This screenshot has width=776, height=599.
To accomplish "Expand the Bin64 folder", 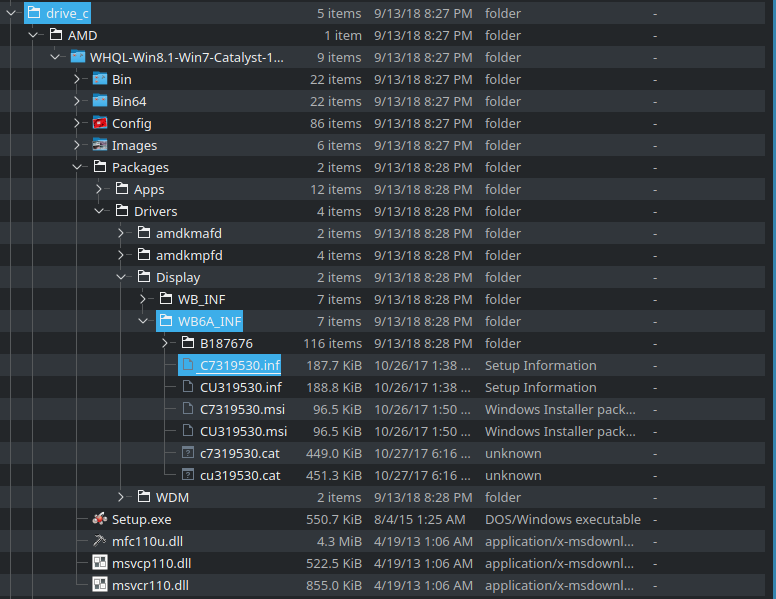I will coord(77,101).
